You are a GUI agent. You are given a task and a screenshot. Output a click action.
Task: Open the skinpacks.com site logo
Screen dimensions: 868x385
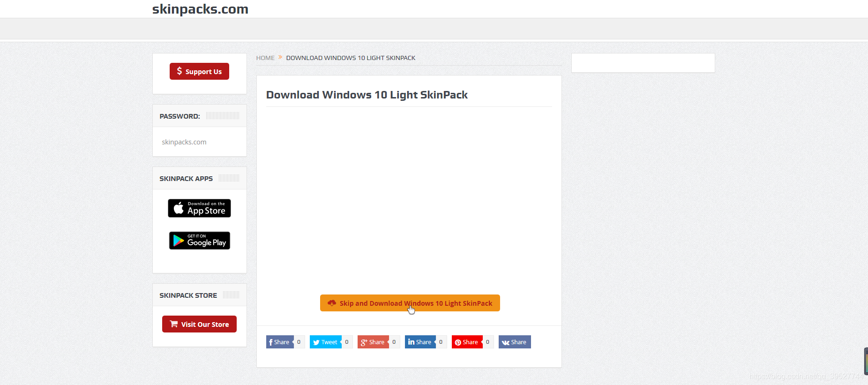click(x=200, y=9)
